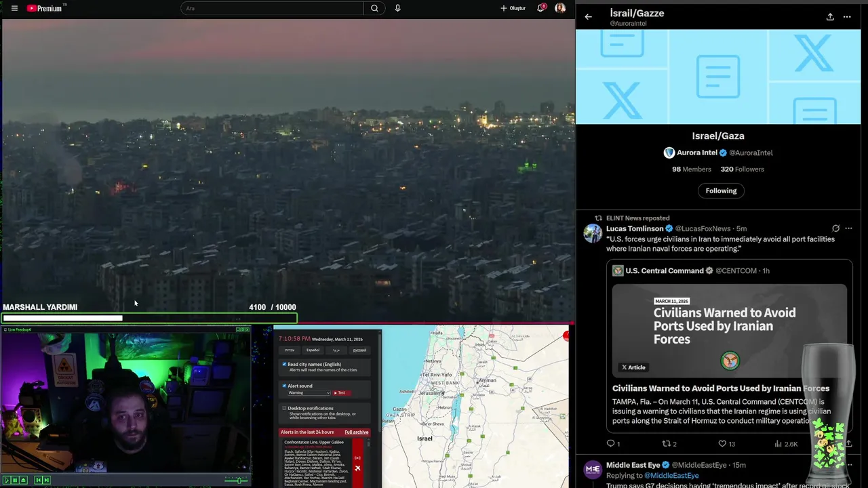Open the Oluştur create button

pos(513,8)
